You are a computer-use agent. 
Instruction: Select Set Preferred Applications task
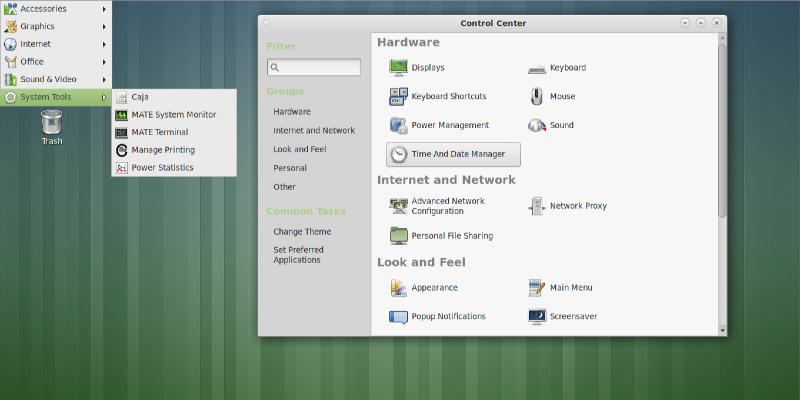coord(297,254)
